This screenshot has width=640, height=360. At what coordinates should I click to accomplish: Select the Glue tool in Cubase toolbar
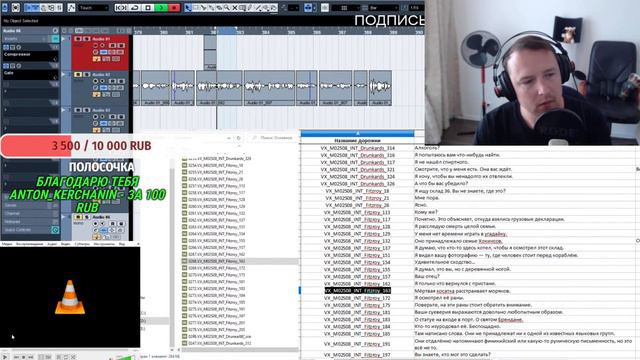coord(211,8)
